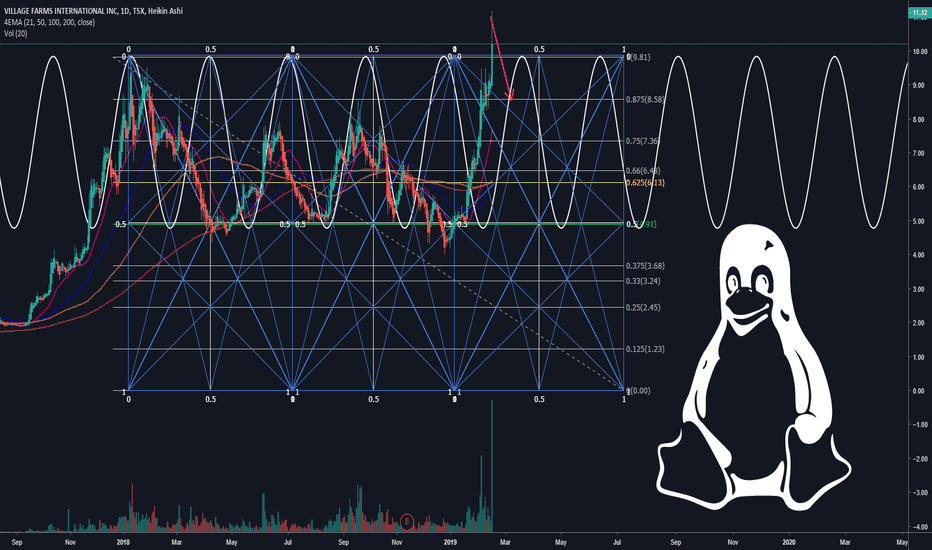
Task: Click the Fib level label 0.33(3.24)
Action: click(643, 281)
